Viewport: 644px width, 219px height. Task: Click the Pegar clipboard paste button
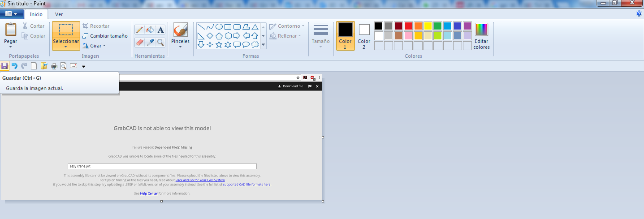click(x=10, y=30)
